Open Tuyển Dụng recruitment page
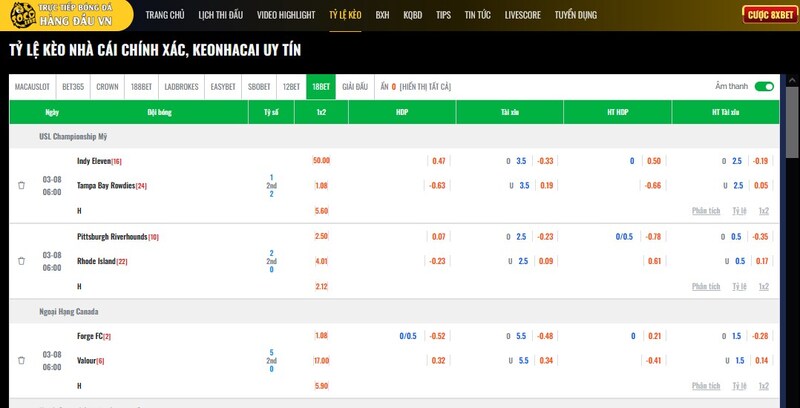Viewport: 800px width, 408px height. click(576, 15)
